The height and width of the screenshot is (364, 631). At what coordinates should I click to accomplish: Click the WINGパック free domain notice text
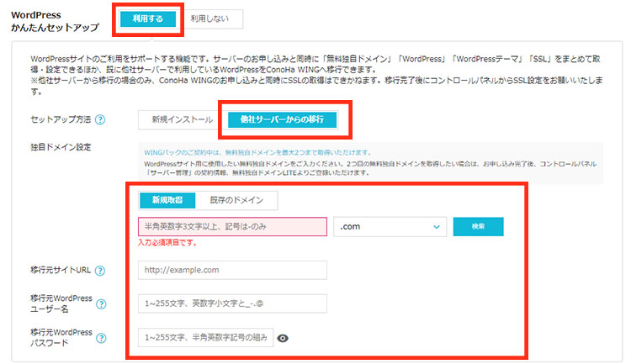point(257,152)
